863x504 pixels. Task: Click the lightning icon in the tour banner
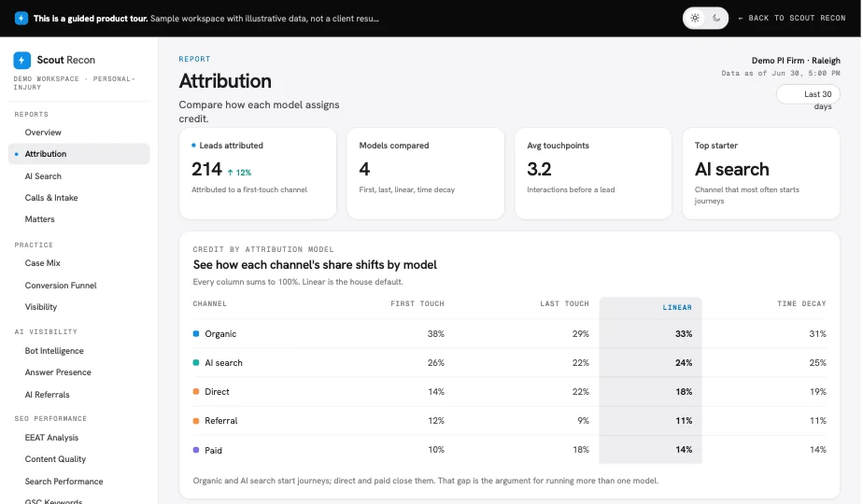coord(21,18)
